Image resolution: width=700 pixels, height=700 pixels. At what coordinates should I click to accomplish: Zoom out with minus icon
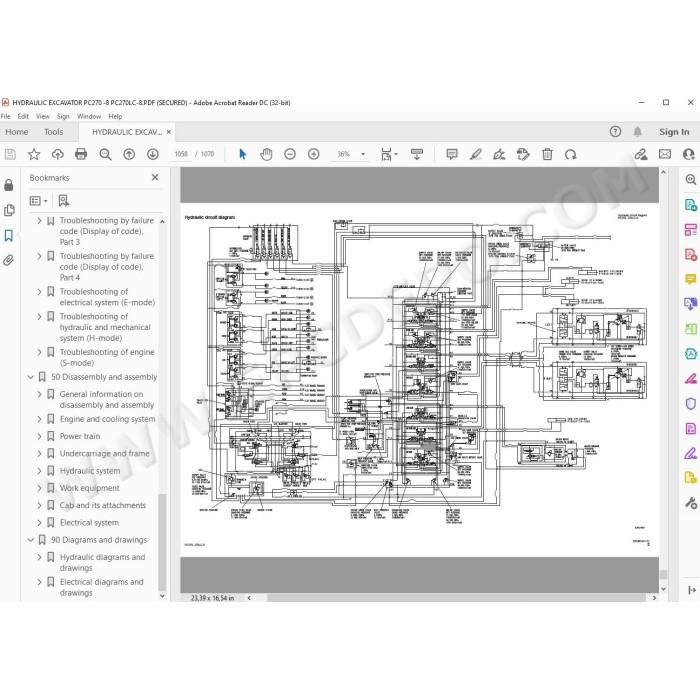click(x=290, y=154)
